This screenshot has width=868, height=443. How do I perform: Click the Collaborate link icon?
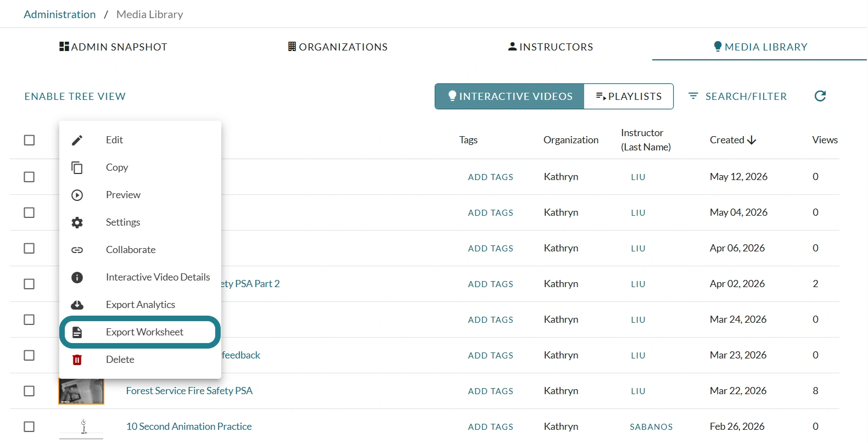(77, 250)
